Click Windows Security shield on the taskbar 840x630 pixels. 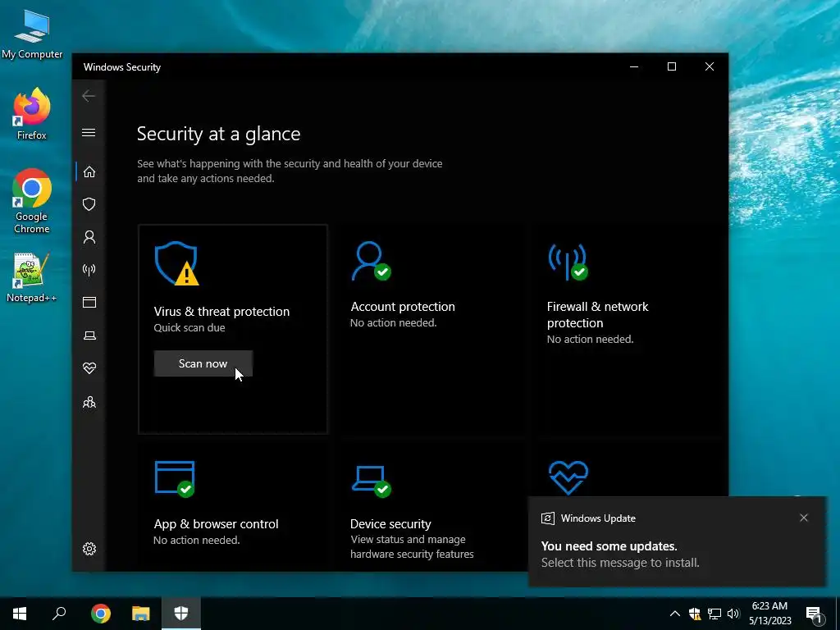click(181, 614)
